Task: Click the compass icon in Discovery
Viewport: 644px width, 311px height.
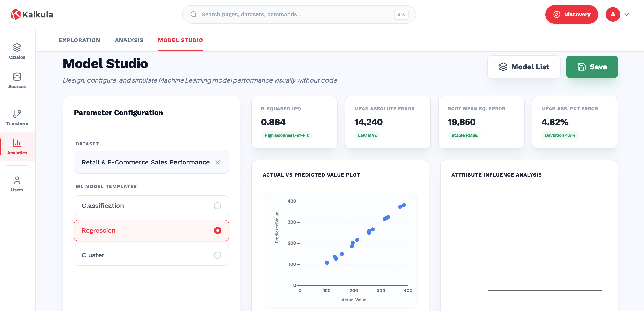Action: tap(557, 14)
